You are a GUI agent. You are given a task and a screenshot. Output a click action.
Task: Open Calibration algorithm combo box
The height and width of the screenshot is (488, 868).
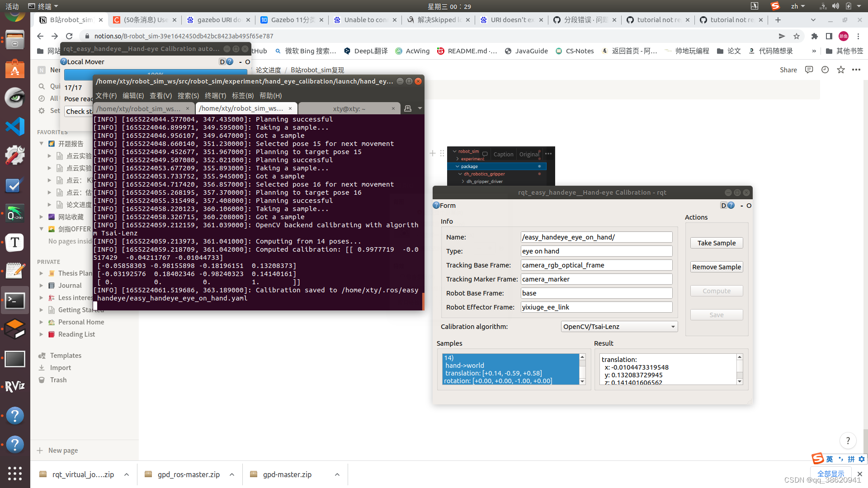click(x=619, y=327)
